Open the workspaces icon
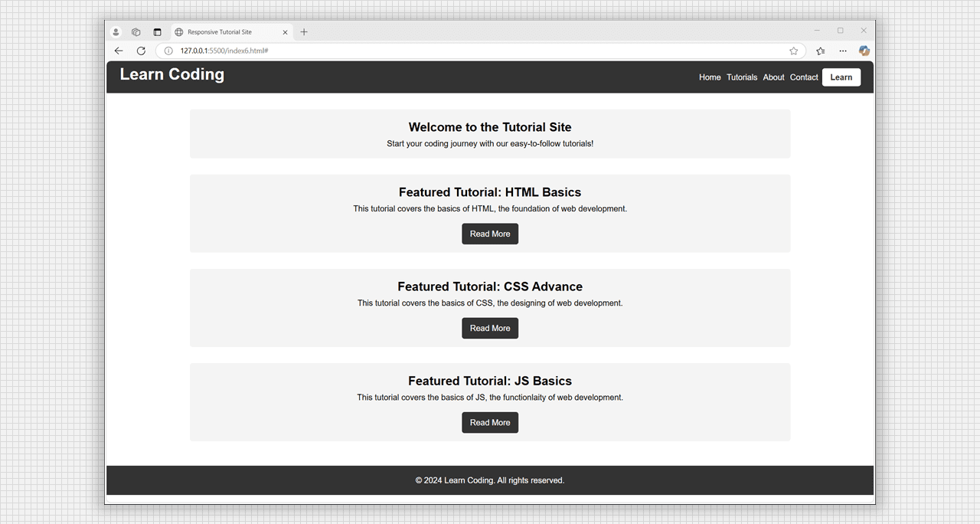 click(x=136, y=32)
